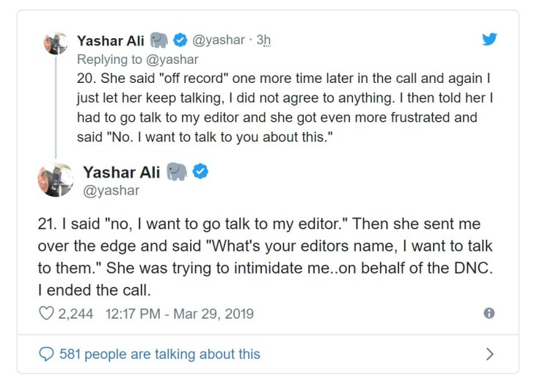
Task: Open the tweet info icon
Action: 489,313
